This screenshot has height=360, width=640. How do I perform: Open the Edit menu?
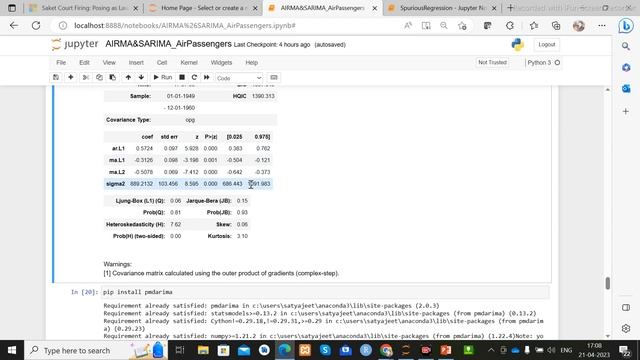84,62
